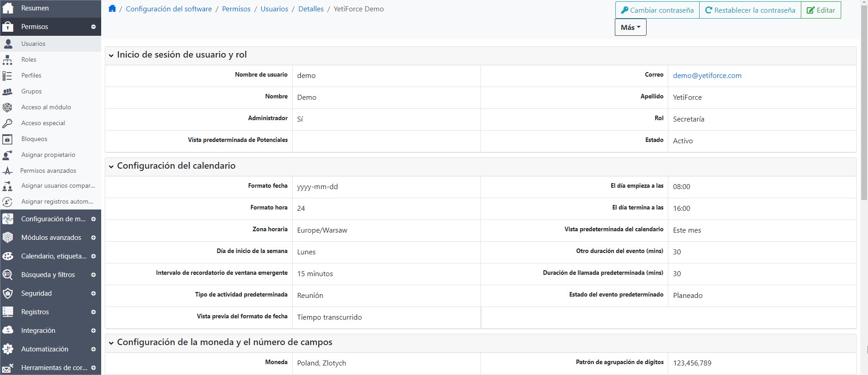Viewport: 868px width, 375px height.
Task: Click the Módulos avanzados cube icon
Action: click(8, 237)
